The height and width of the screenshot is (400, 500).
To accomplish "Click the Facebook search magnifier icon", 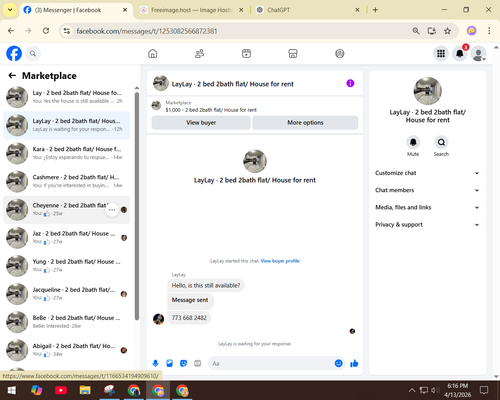I will pyautogui.click(x=33, y=53).
